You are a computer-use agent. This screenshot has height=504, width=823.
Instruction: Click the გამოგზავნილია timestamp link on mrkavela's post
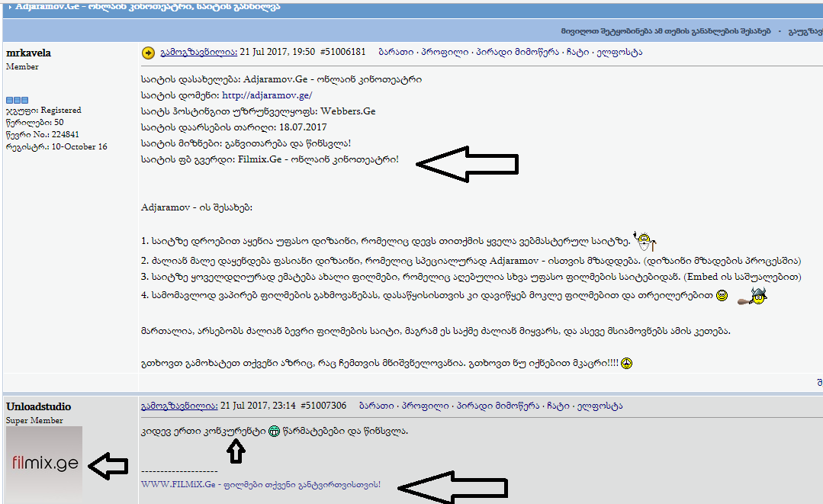tap(181, 53)
